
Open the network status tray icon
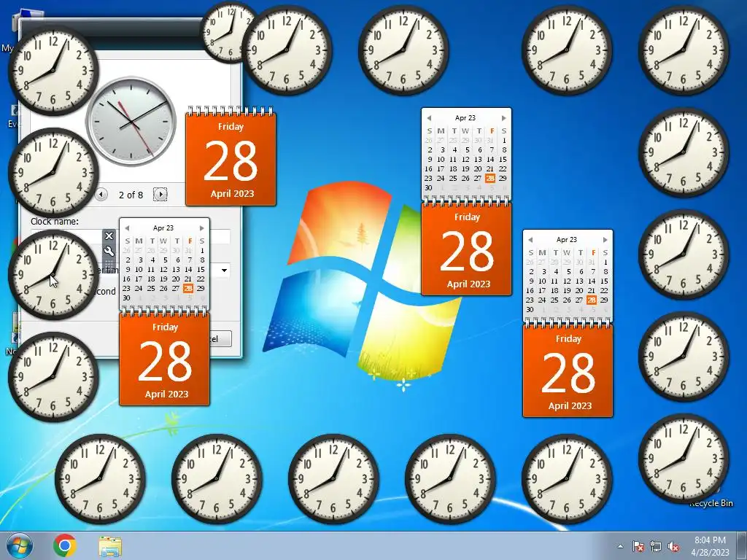point(656,546)
